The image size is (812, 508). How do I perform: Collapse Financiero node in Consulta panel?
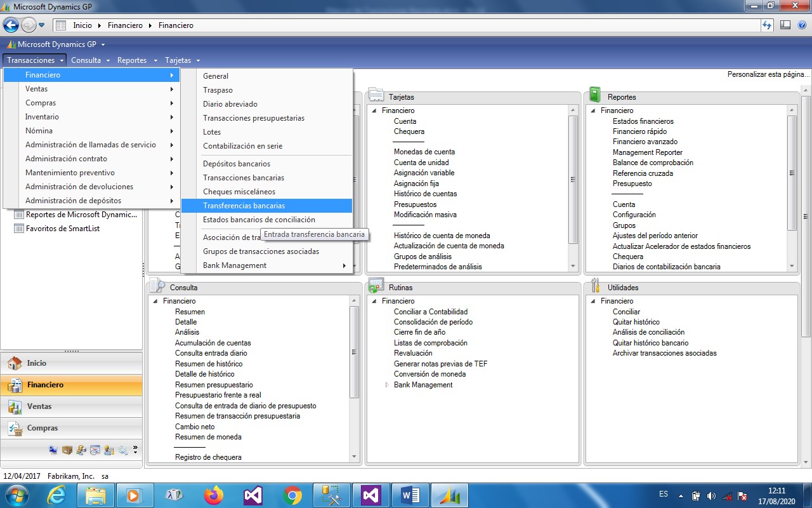(155, 301)
